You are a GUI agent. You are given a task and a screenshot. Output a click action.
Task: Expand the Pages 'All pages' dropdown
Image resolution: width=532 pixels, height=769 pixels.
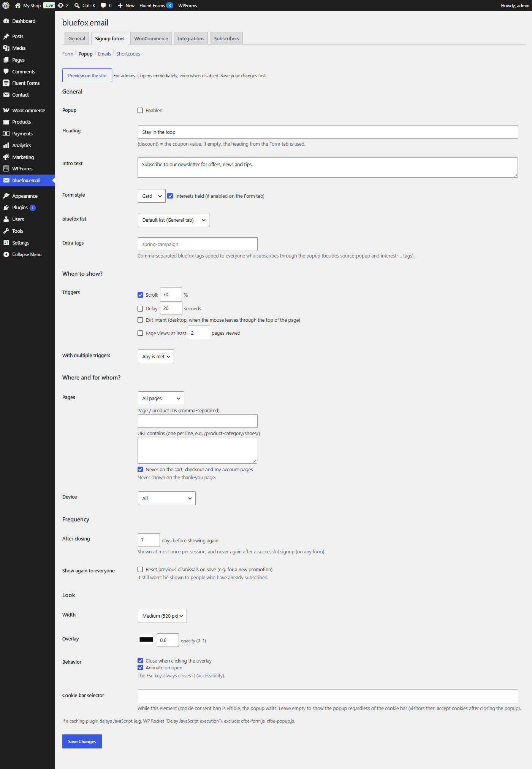point(161,398)
